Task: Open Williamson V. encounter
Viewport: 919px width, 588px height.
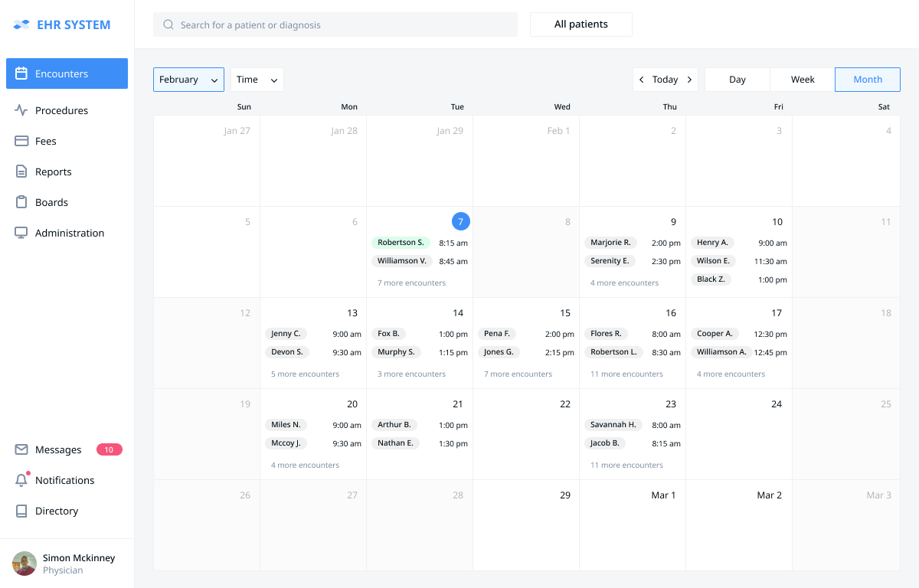Action: [x=402, y=260]
